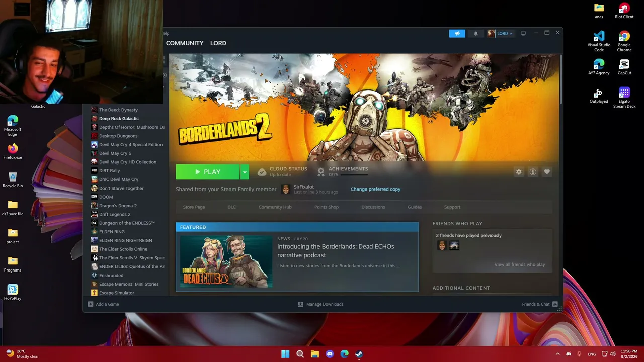Open the LORD account dropdown
Screen dimensions: 644x362
[505, 33]
